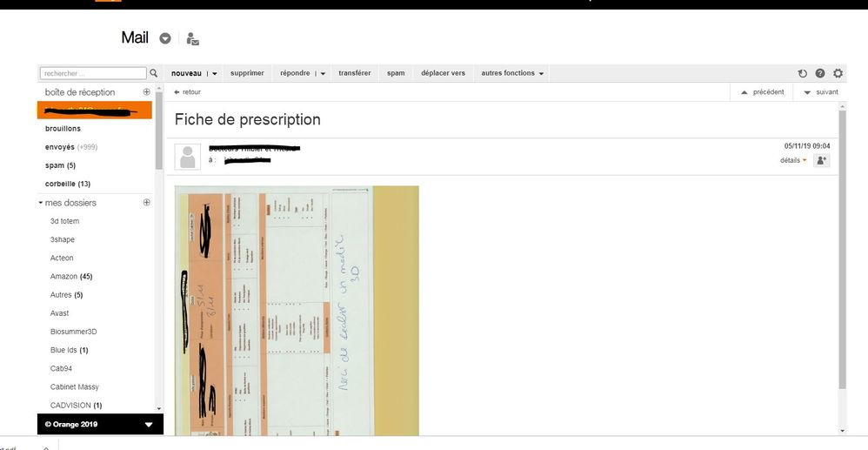This screenshot has width=868, height=450.
Task: Open the help question mark icon
Action: click(820, 74)
